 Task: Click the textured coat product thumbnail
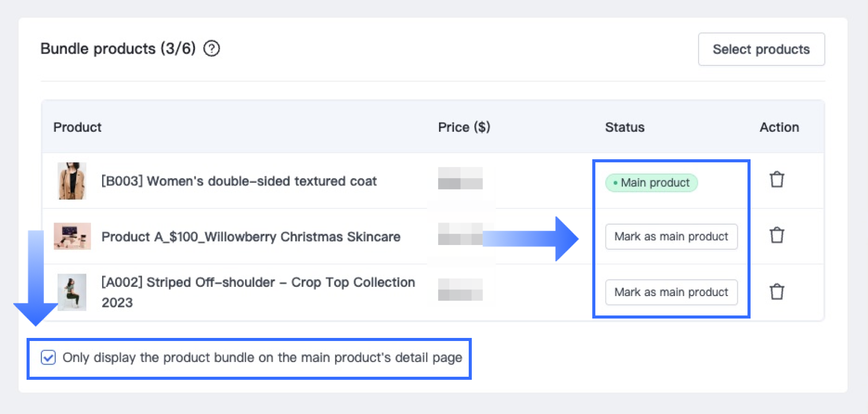click(72, 181)
